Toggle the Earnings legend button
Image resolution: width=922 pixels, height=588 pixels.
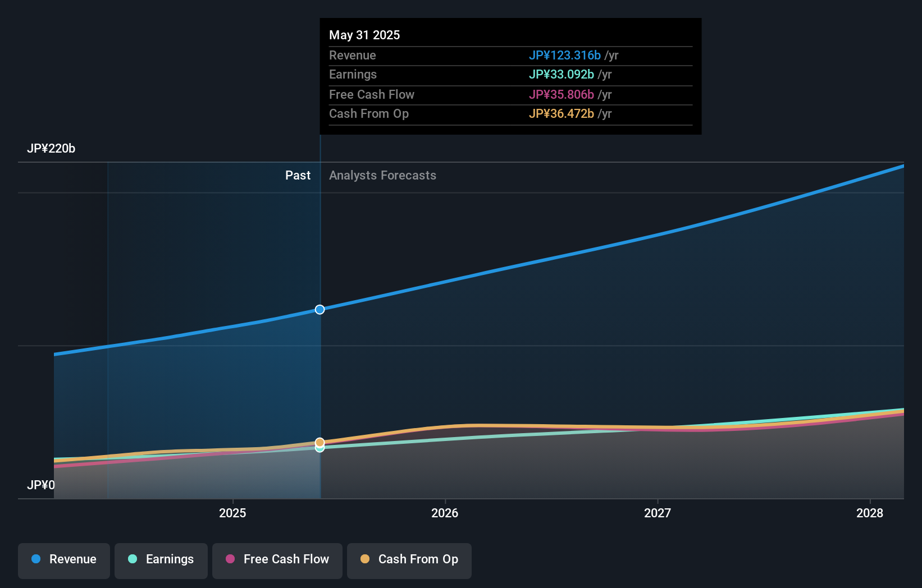pos(161,560)
